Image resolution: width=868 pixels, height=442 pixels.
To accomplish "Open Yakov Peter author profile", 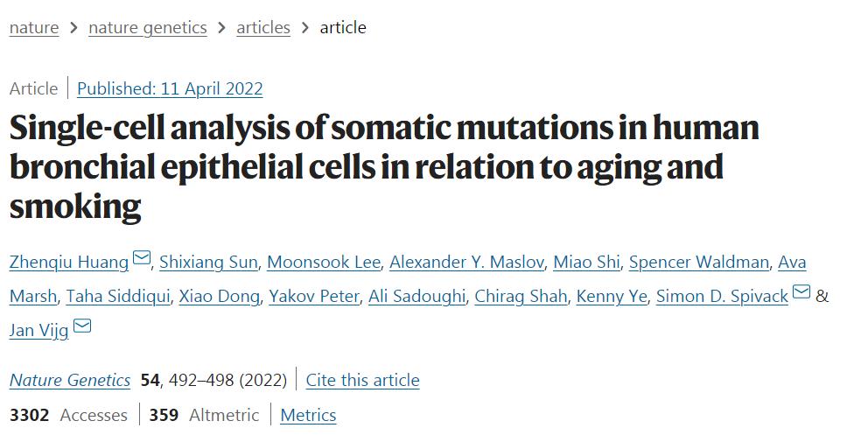I will click(314, 296).
